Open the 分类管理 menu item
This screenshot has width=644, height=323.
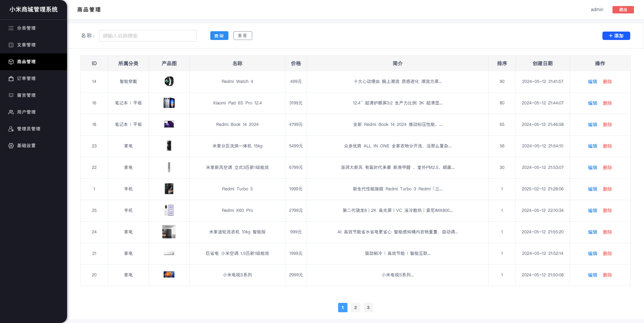[x=34, y=28]
